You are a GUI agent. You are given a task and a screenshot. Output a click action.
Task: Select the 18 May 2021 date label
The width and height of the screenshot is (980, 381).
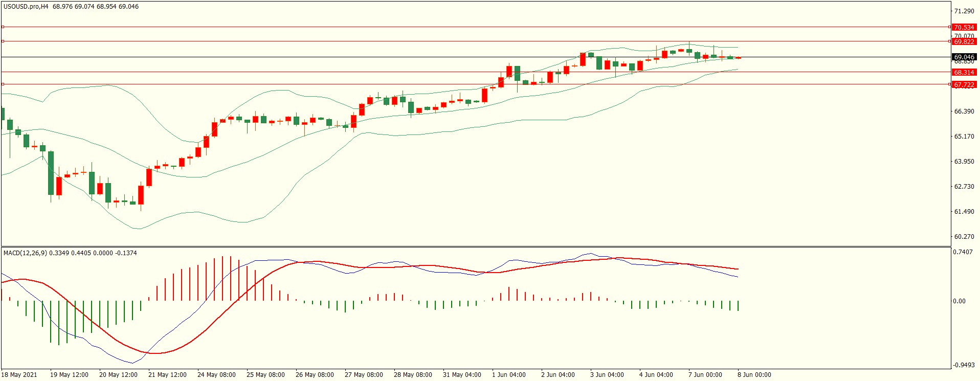(19, 374)
